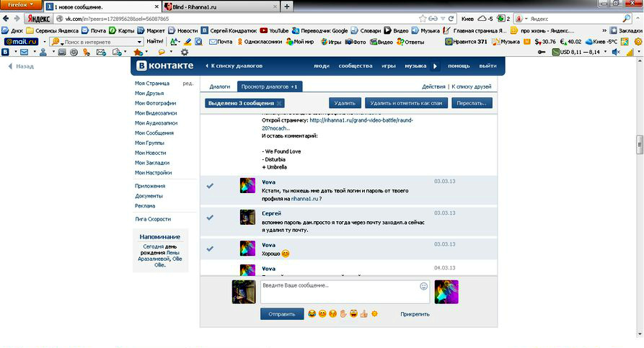644x348 pixels.
Task: Click the Киев -5°C weather toolbar item
Action: pos(601,42)
